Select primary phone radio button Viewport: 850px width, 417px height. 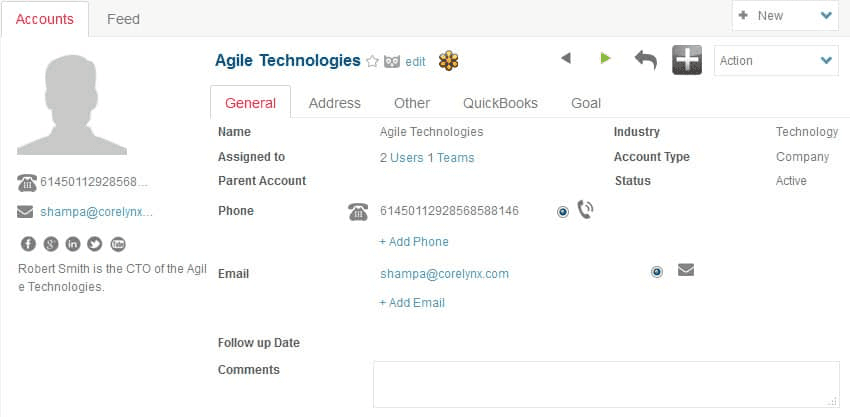(563, 212)
